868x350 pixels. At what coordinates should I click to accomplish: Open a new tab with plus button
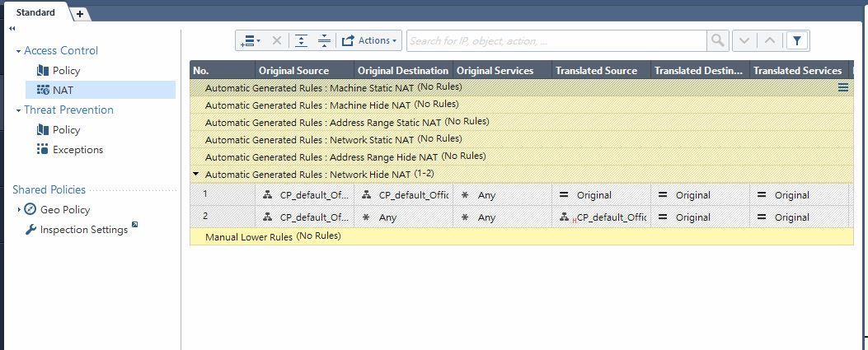[80, 14]
